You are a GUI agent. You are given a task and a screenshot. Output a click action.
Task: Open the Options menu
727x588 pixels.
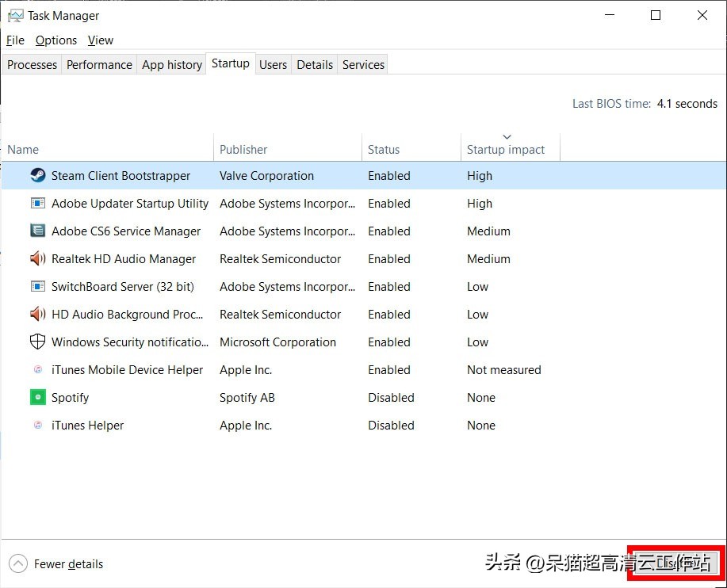pyautogui.click(x=56, y=40)
